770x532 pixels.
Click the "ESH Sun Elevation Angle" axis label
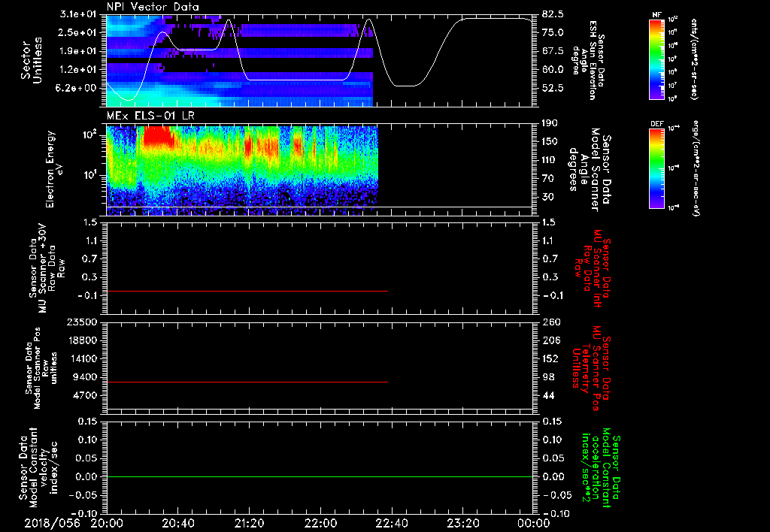[x=588, y=60]
